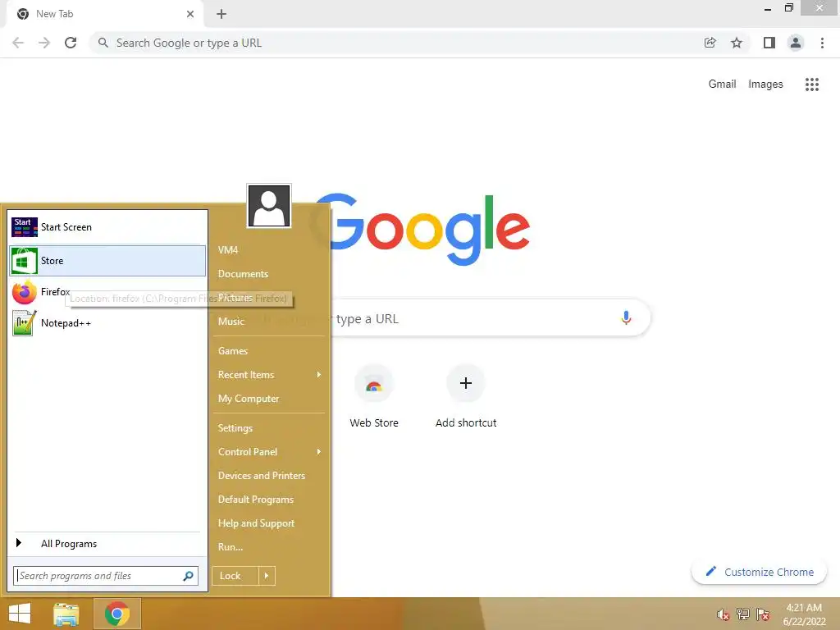840x630 pixels.
Task: Click the green Store icon
Action: [24, 261]
